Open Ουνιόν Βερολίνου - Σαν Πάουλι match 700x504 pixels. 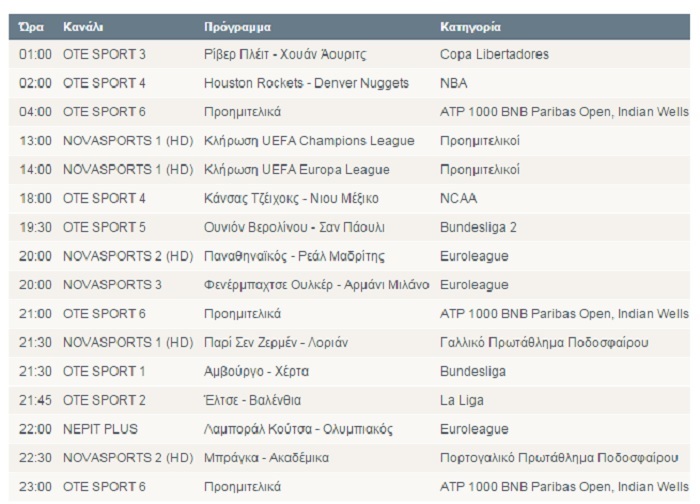tap(297, 227)
